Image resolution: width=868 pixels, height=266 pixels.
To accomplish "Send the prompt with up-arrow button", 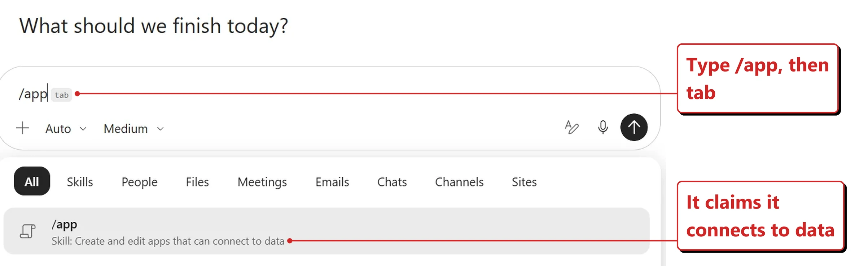I will click(634, 127).
